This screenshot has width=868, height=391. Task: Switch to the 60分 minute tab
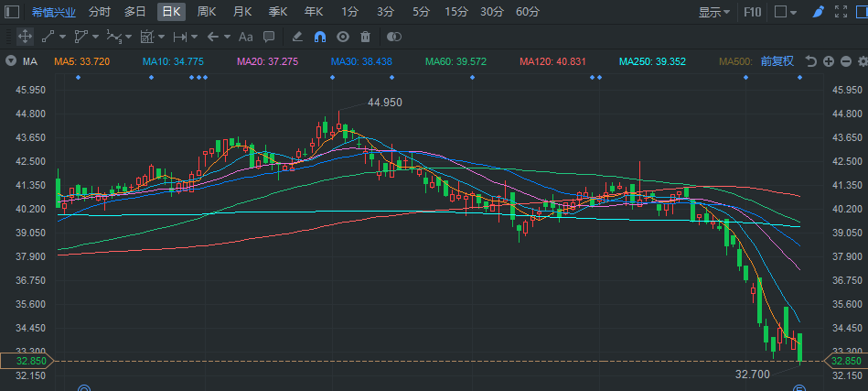click(x=528, y=12)
